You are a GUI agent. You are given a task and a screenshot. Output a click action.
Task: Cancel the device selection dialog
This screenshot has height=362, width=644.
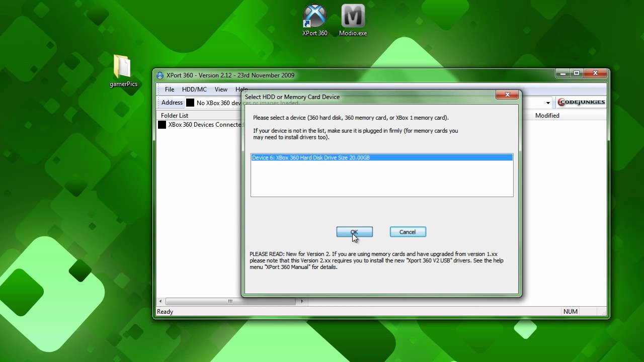[408, 232]
